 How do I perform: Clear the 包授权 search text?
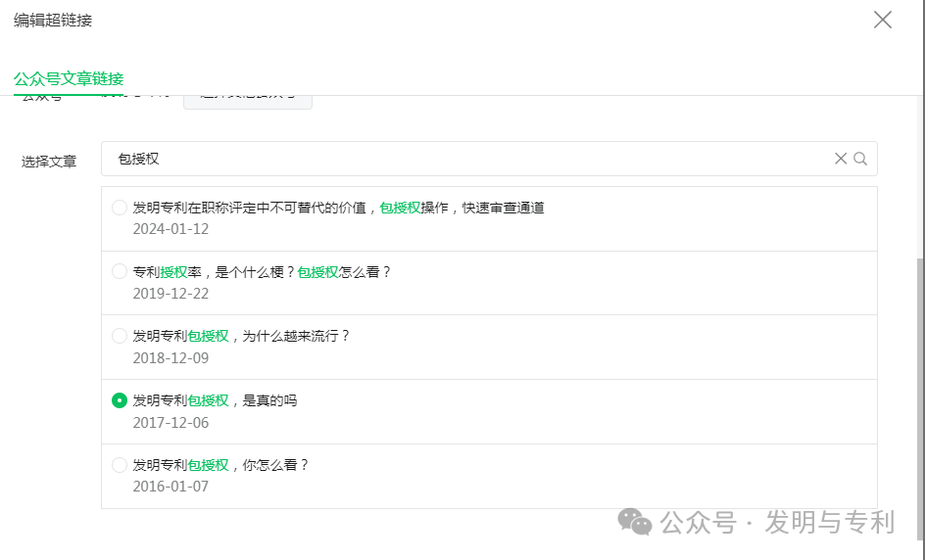point(841,159)
